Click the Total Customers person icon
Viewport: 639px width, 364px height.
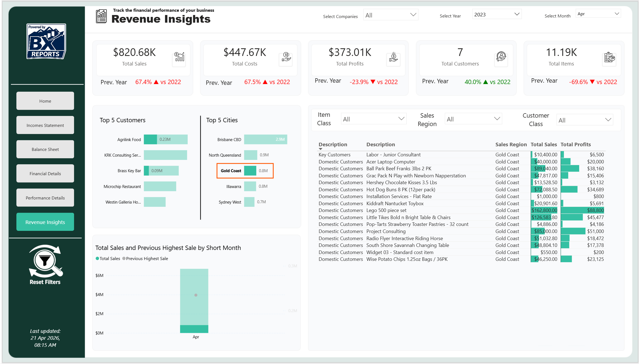click(501, 56)
